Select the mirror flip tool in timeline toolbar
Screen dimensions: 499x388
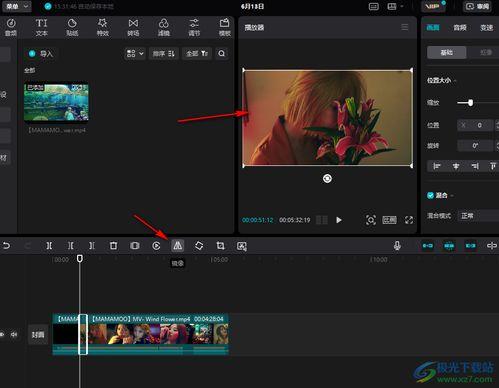point(177,246)
